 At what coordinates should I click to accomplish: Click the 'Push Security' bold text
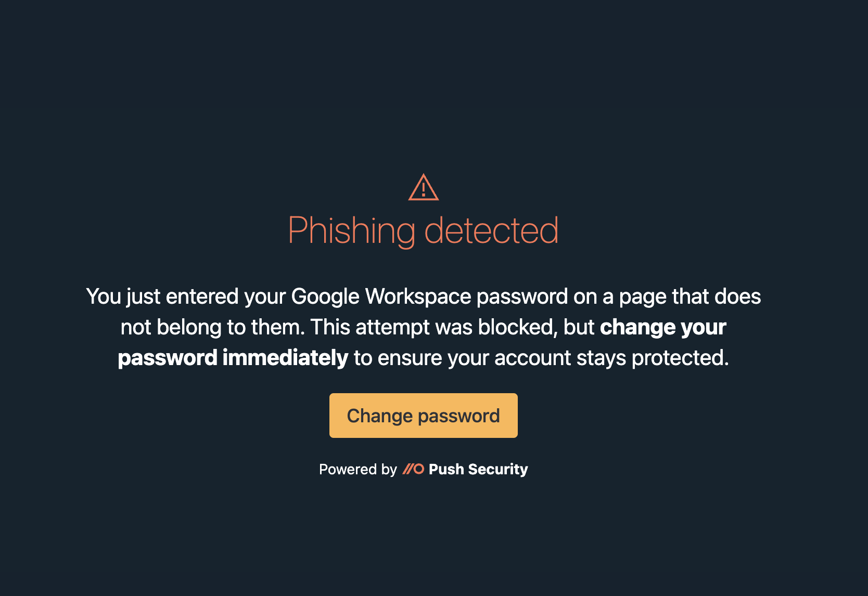tap(478, 469)
